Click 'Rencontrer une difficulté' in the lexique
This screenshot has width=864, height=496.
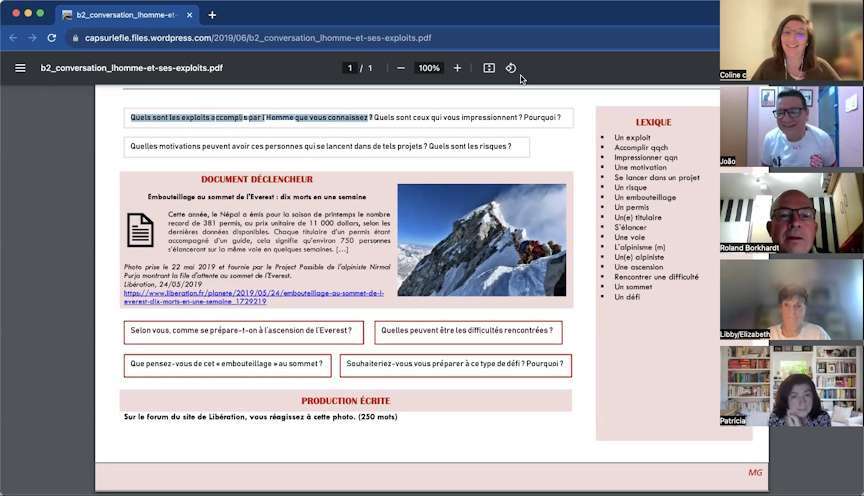pos(656,277)
